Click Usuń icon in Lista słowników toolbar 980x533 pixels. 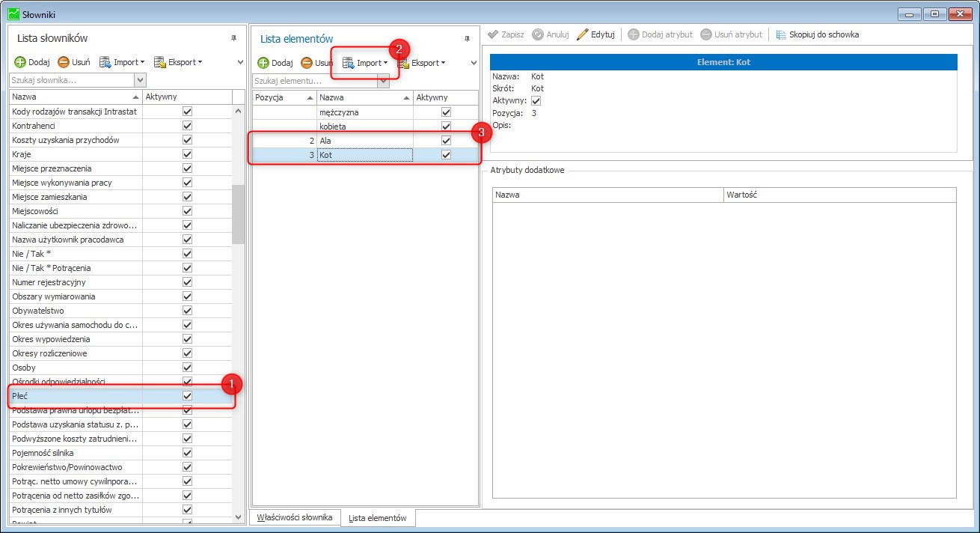pos(64,62)
